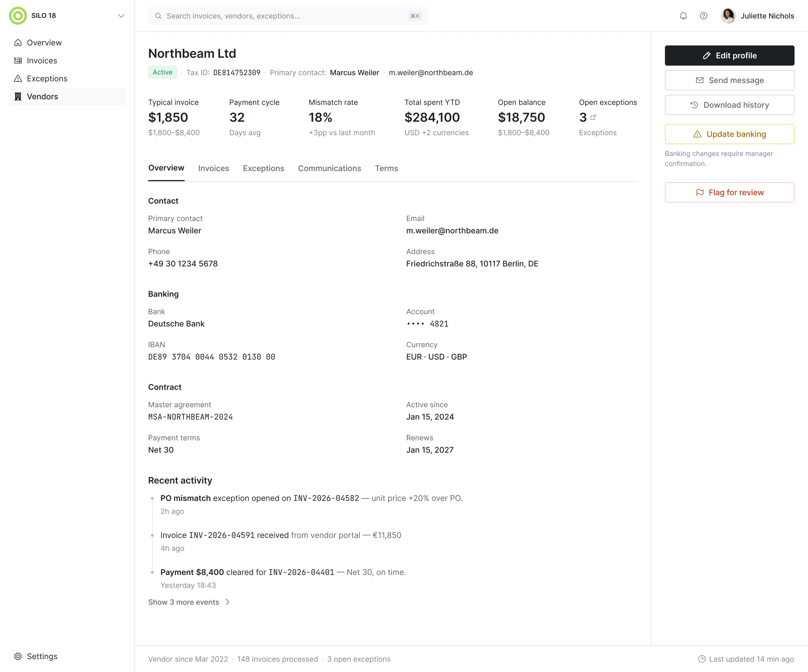Switch to the Overview tab
808x672 pixels.
tap(166, 168)
